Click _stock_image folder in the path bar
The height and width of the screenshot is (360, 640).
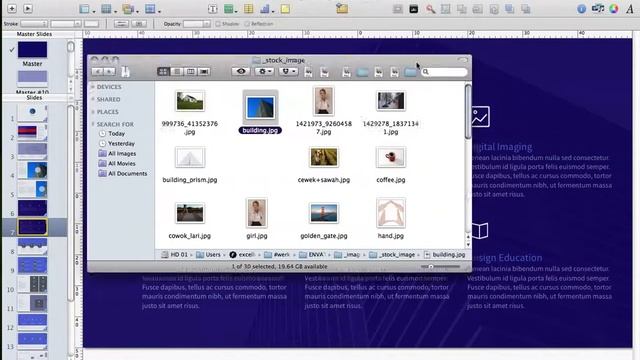pyautogui.click(x=392, y=254)
